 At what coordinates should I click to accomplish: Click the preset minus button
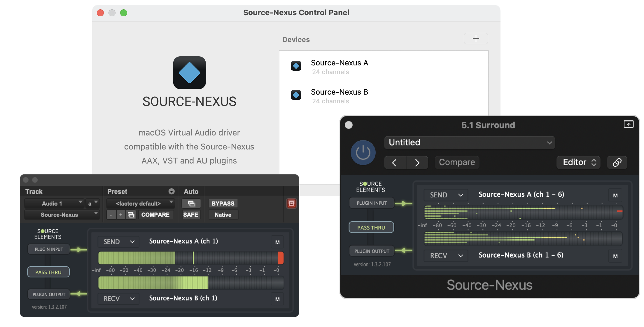click(111, 215)
